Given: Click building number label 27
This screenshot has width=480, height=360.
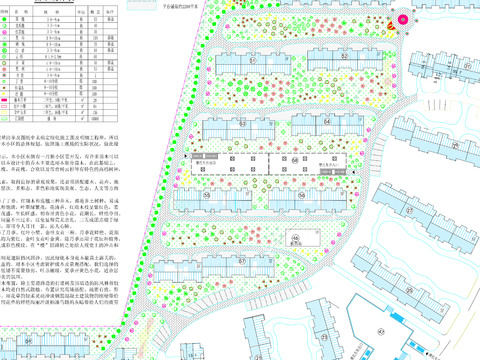Looking at the screenshot, I should coord(410,211).
